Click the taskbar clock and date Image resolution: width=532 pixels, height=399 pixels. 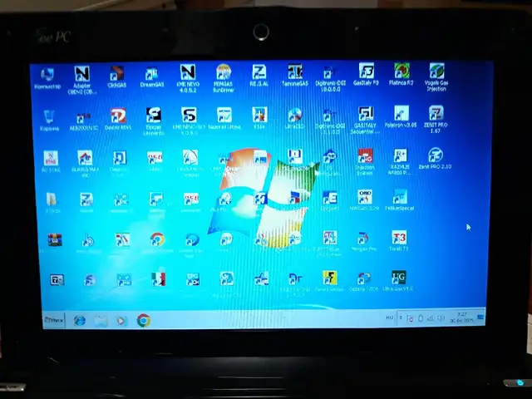(462, 318)
